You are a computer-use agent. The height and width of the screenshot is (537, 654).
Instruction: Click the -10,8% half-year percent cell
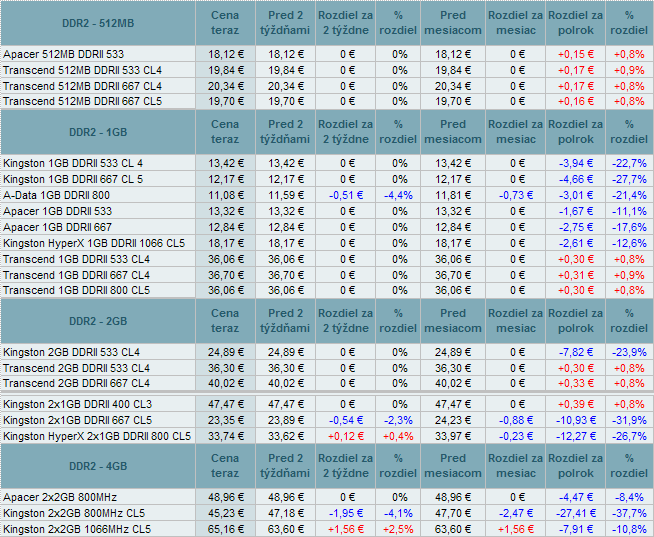629,529
